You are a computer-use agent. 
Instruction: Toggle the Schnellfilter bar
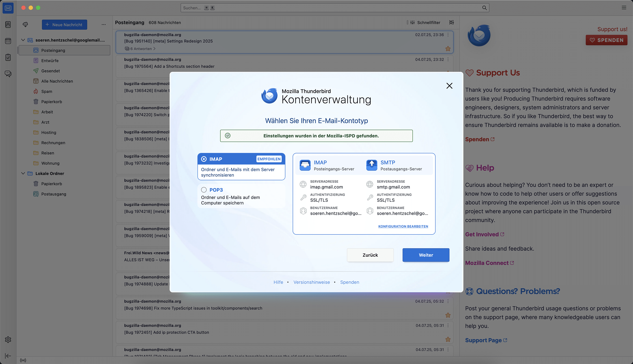[x=426, y=23]
